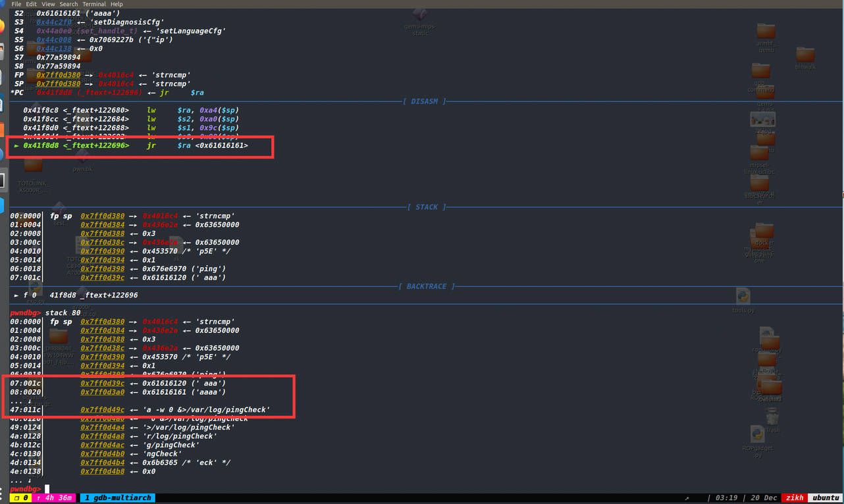Viewport: 844px width, 504px height.
Task: Click 0x7ff0d390 in STACK panel
Action: (x=103, y=251)
